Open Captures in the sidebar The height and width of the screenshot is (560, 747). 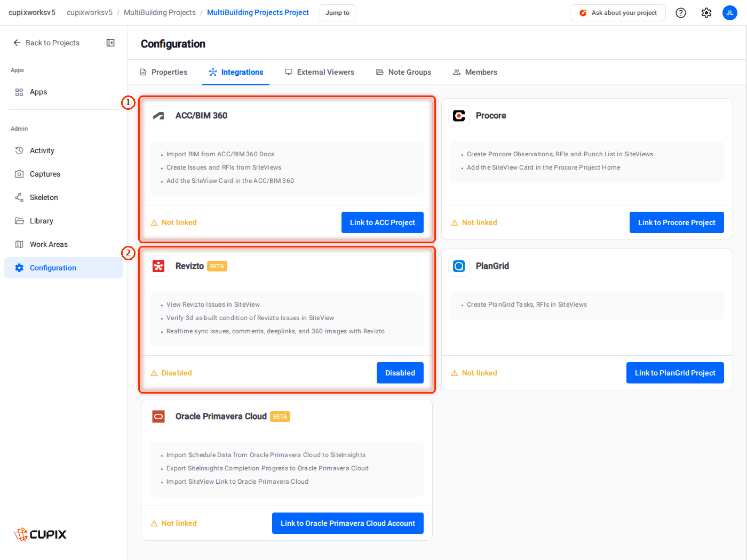click(63, 174)
